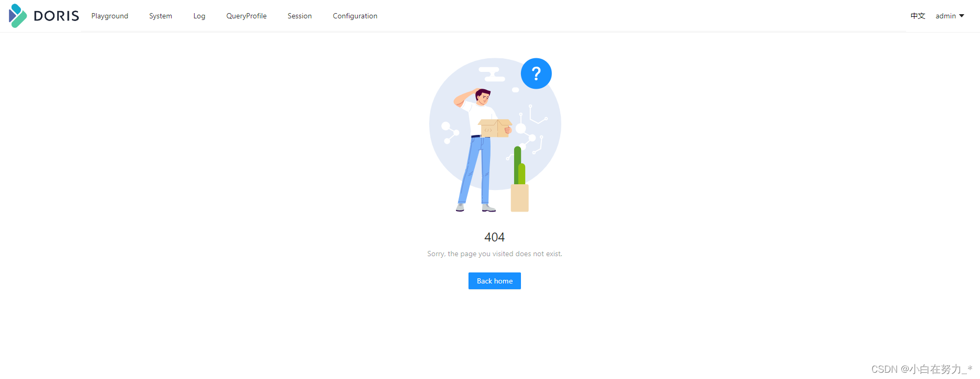Open the Playground menu item

point(110,16)
